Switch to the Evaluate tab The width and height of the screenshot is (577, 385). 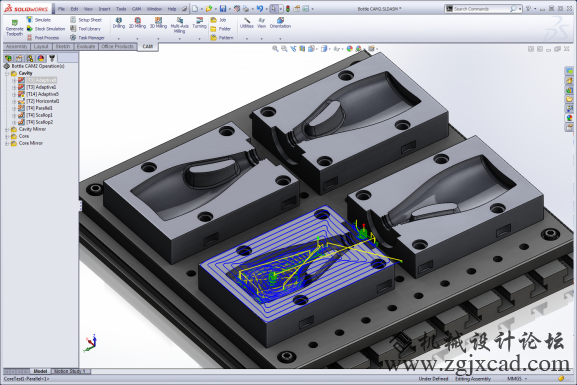coord(86,47)
